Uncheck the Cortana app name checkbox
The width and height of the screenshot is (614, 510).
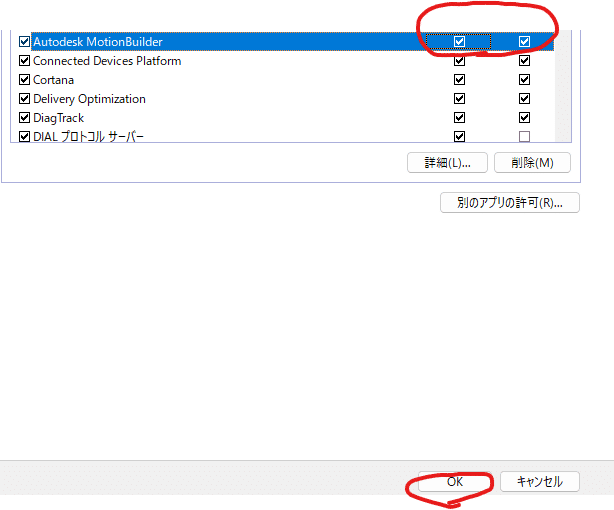click(24, 80)
